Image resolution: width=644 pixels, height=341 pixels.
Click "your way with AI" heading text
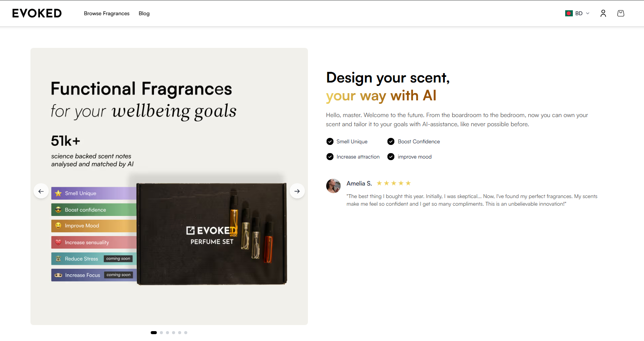[381, 95]
